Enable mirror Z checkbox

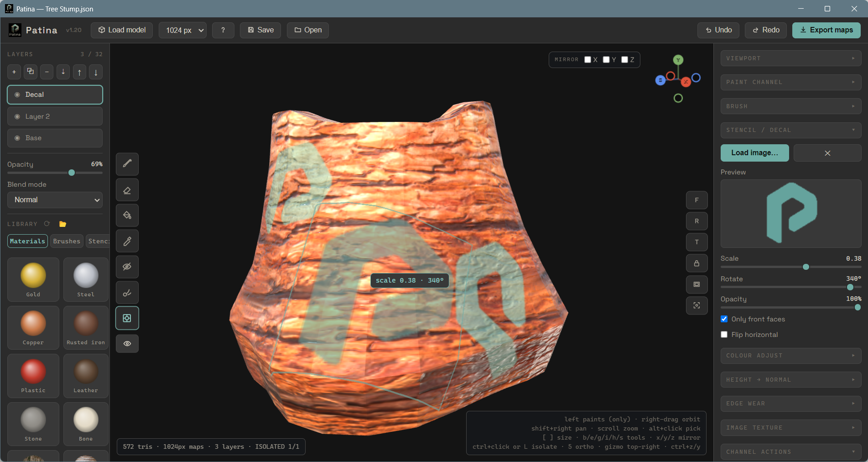click(x=624, y=60)
